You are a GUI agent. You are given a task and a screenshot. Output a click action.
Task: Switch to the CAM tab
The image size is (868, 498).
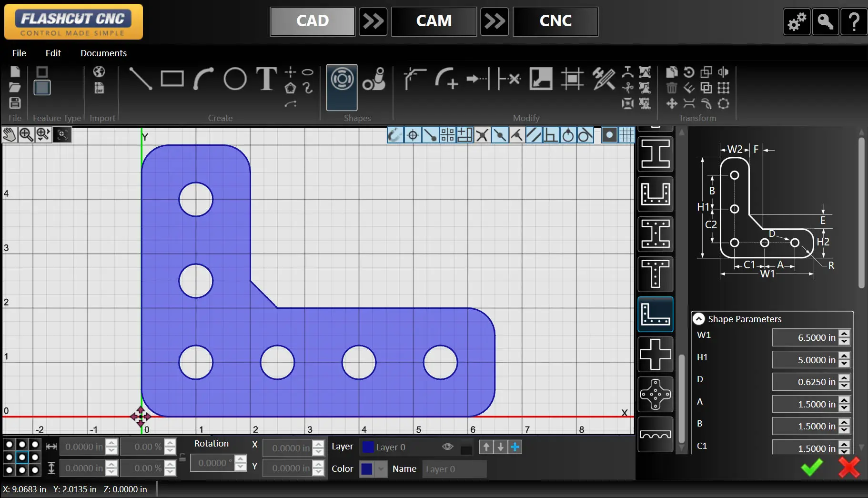tap(433, 21)
